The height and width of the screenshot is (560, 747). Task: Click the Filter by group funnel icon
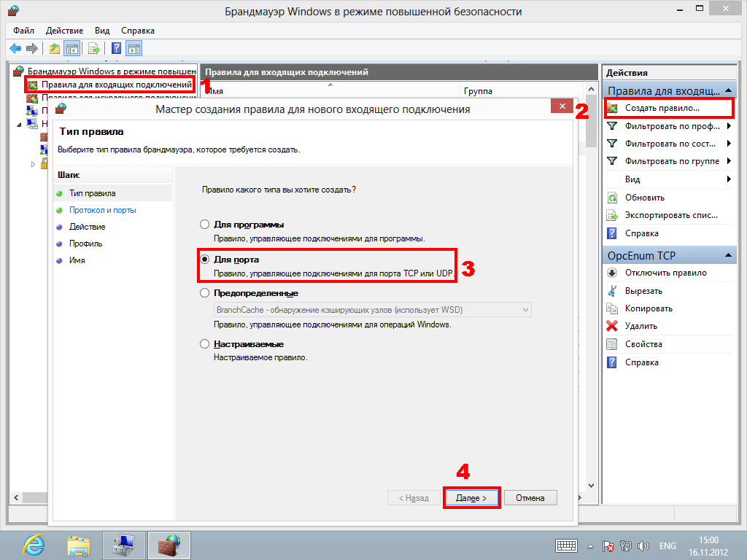[x=612, y=161]
